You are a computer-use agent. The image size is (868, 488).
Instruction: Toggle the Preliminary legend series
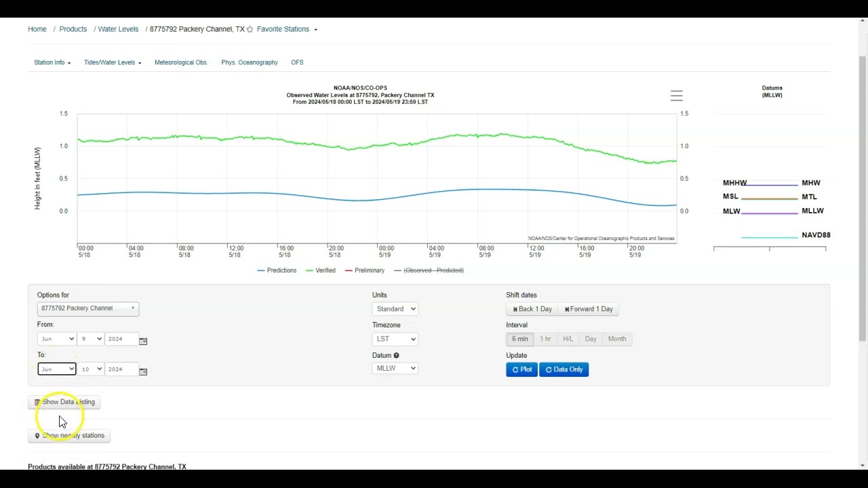[365, 270]
